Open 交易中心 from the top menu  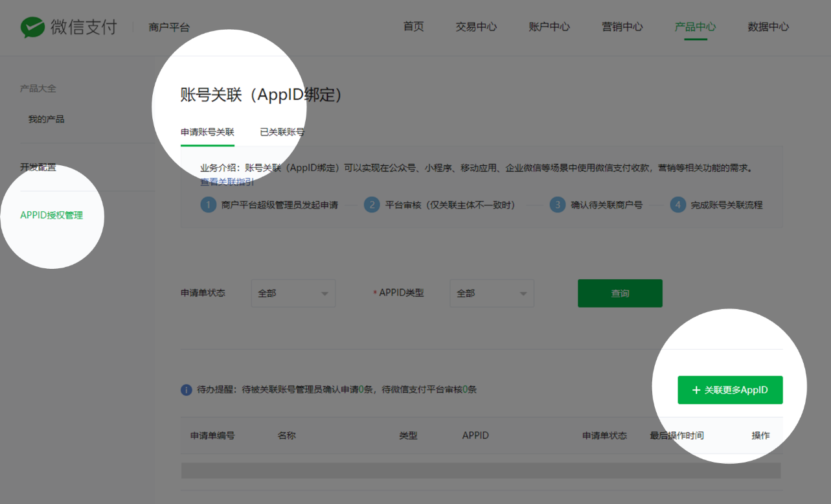tap(476, 27)
